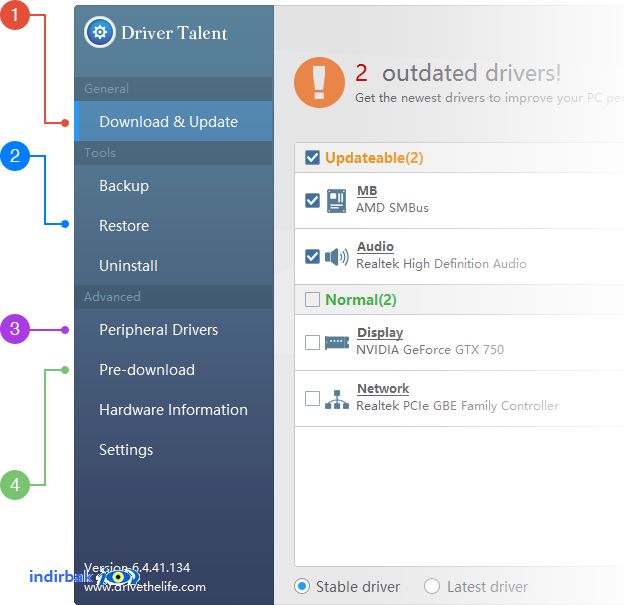Screen dimensions: 624x605
Task: Click Realtek PCIe GBE Family Controller text
Action: 457,406
